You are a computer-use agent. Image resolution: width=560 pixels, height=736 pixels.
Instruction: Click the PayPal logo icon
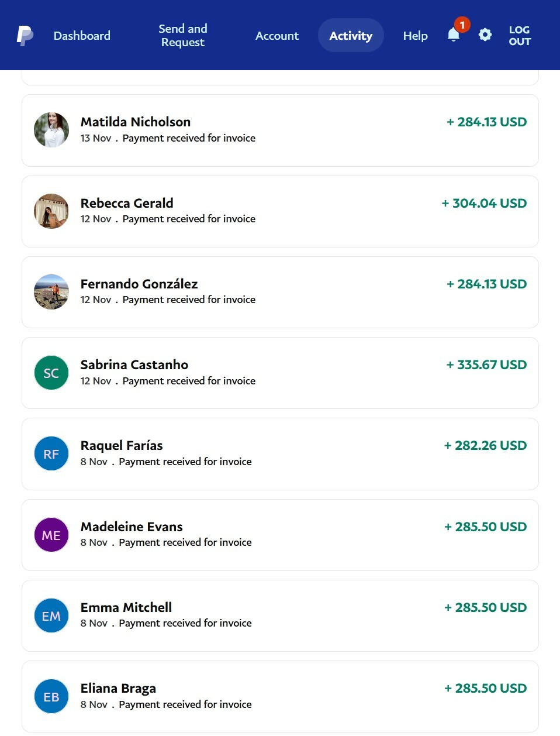tap(25, 36)
